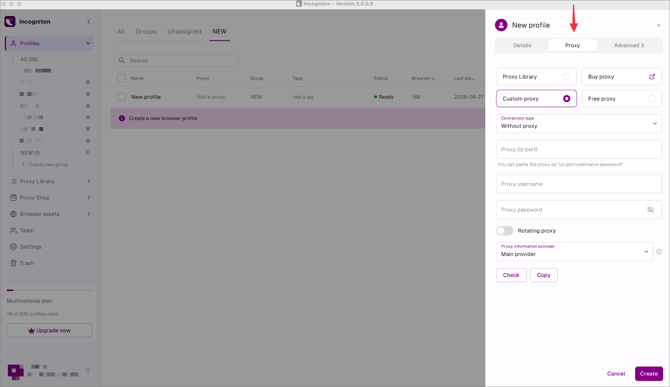Viewport: 670px width, 387px height.
Task: Close the New profile panel
Action: click(x=658, y=25)
